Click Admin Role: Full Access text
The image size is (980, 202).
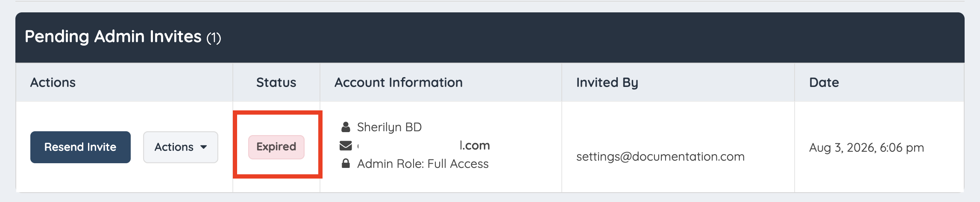point(423,164)
